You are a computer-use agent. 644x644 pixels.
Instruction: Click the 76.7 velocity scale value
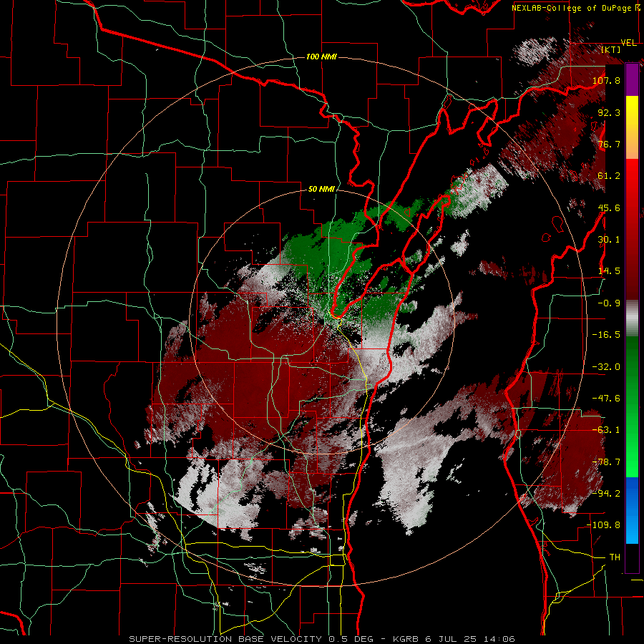[x=609, y=144]
